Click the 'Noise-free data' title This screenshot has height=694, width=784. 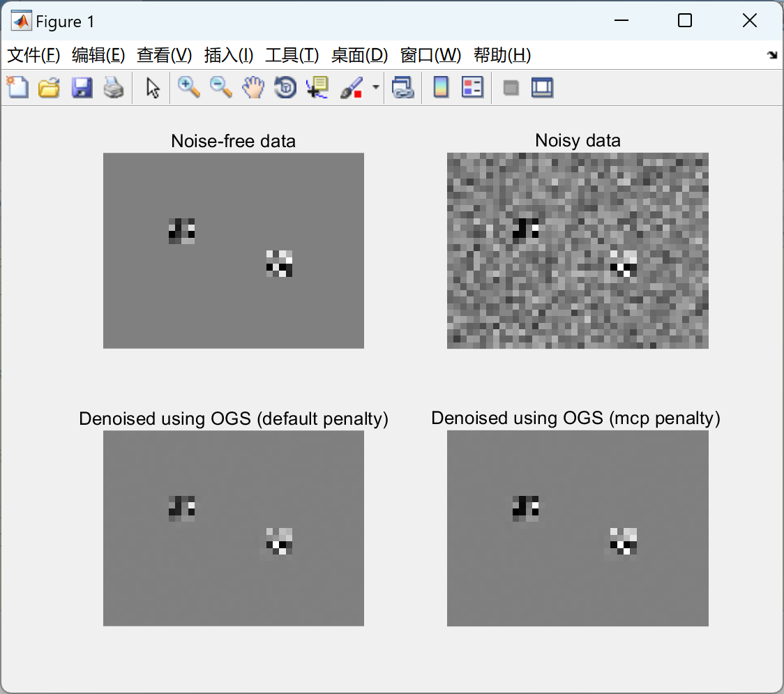pyautogui.click(x=233, y=141)
